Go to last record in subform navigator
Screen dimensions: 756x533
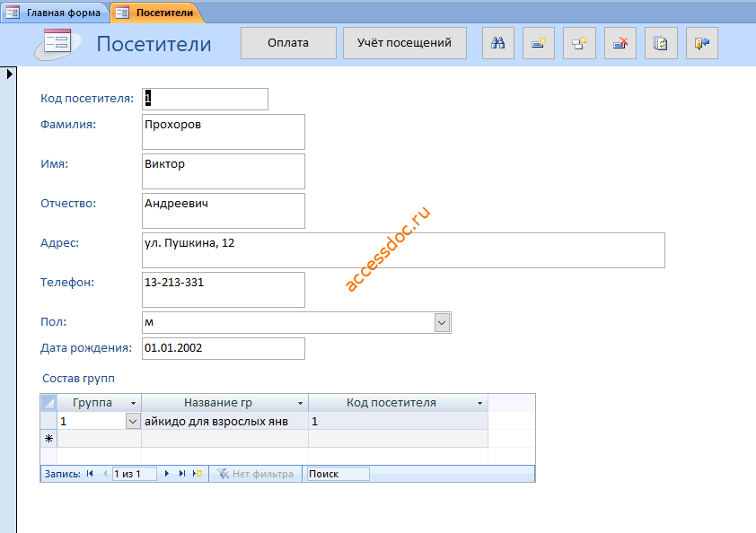[181, 474]
